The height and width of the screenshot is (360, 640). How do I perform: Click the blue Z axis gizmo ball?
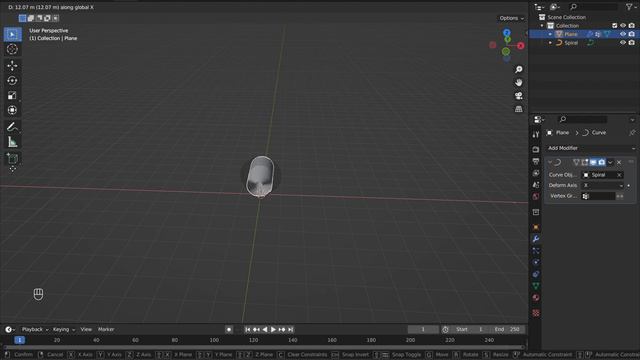click(x=507, y=33)
